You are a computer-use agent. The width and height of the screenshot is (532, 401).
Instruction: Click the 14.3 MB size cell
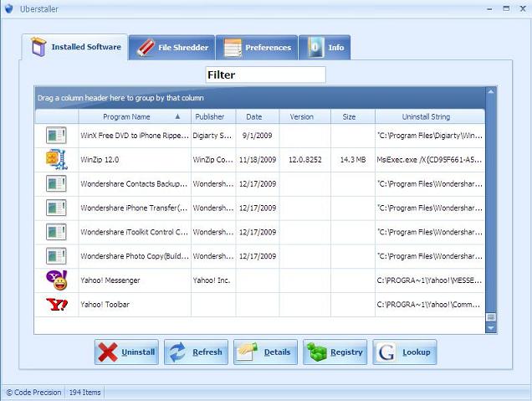point(353,160)
